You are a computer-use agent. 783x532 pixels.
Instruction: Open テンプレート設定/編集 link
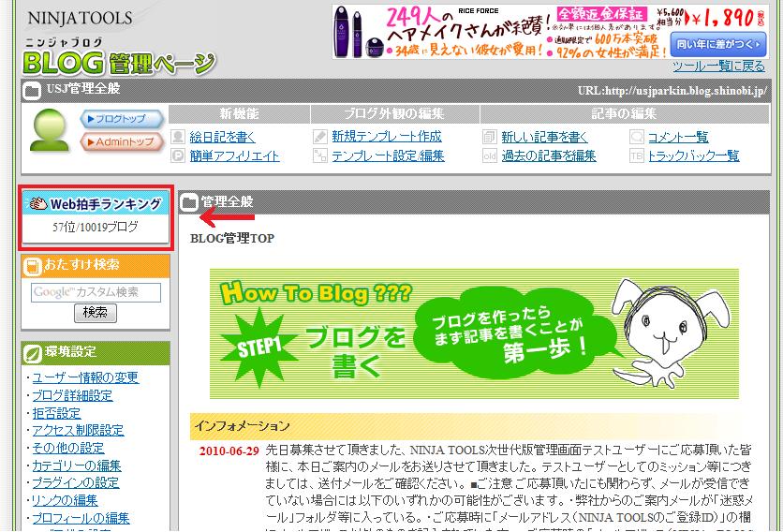[388, 155]
